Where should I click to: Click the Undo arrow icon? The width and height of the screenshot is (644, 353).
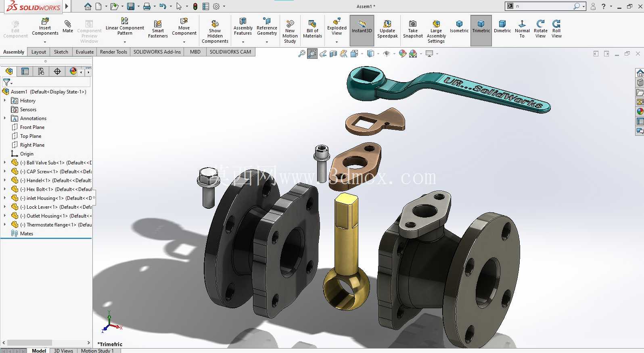[163, 6]
